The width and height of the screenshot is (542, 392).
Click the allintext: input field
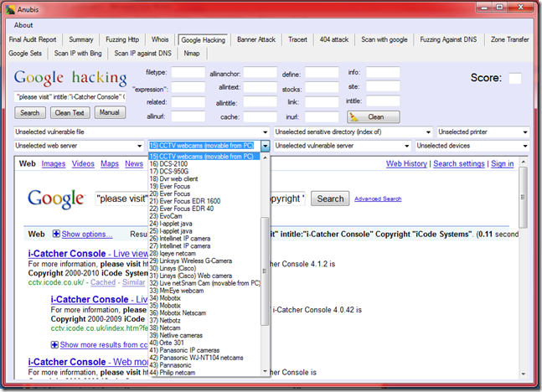[260, 87]
